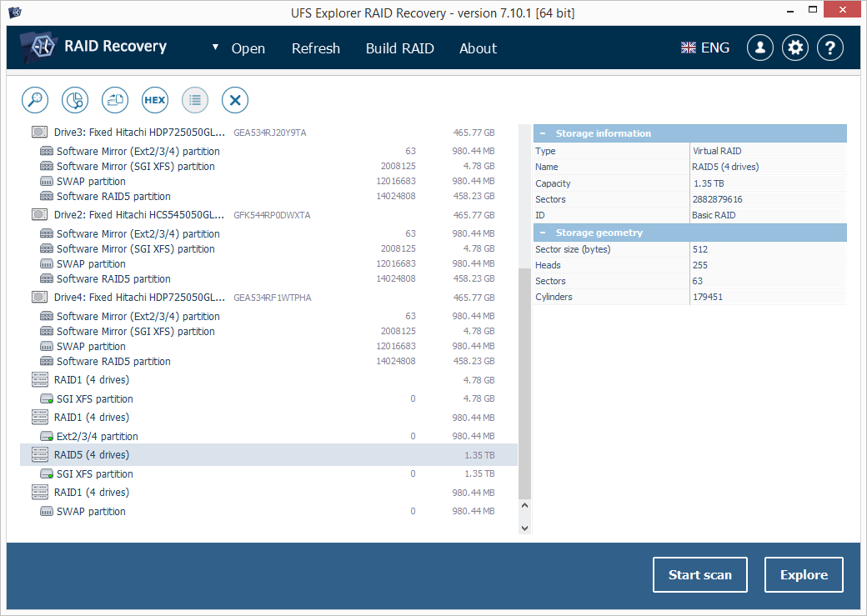
Task: Select the 1.35 TB SGI XFS partition icon
Action: tap(47, 474)
